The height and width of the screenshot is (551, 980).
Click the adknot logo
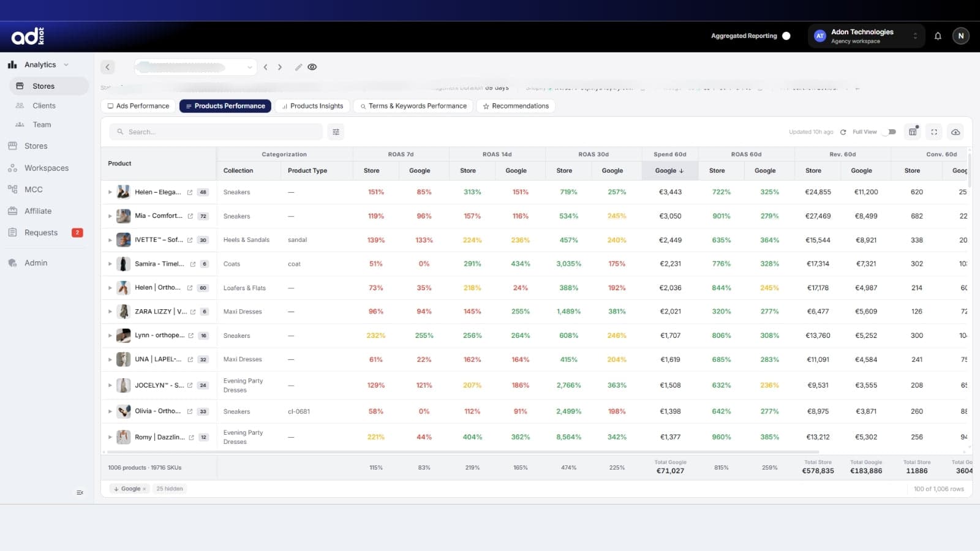pyautogui.click(x=28, y=36)
